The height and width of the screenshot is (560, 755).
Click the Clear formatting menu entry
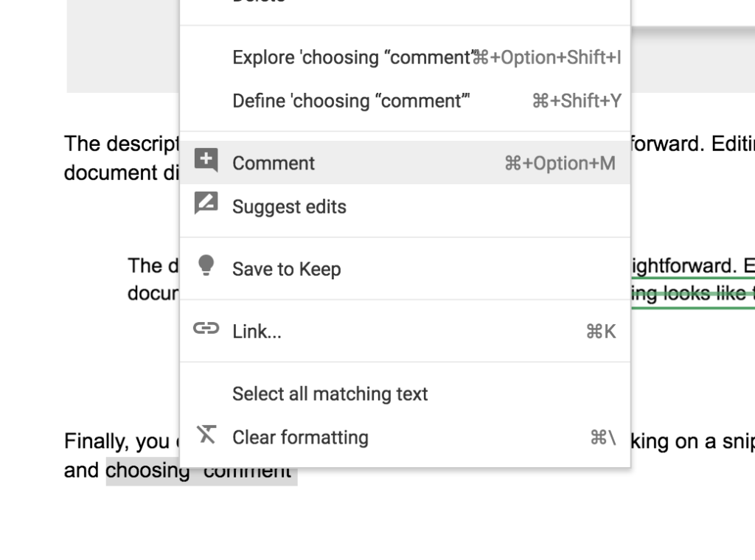300,437
